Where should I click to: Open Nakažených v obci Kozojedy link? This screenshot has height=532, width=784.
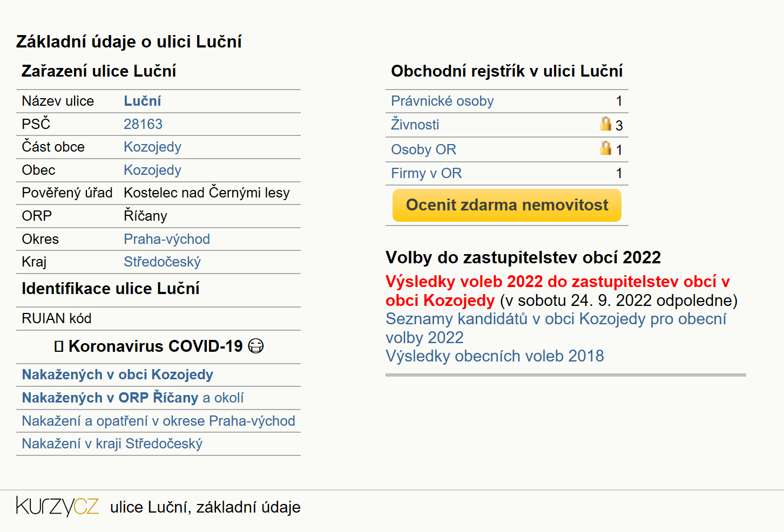(117, 374)
